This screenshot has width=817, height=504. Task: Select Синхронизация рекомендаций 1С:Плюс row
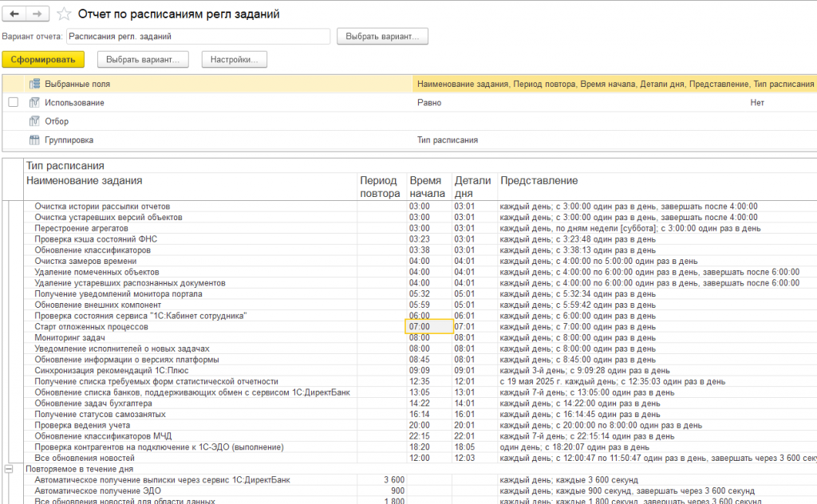point(112,371)
